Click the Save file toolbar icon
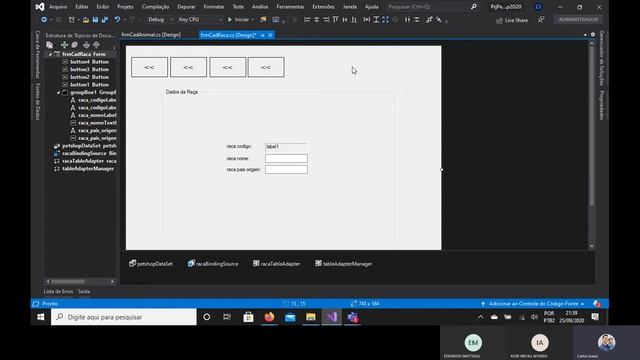This screenshot has width=640, height=360. pos(95,20)
